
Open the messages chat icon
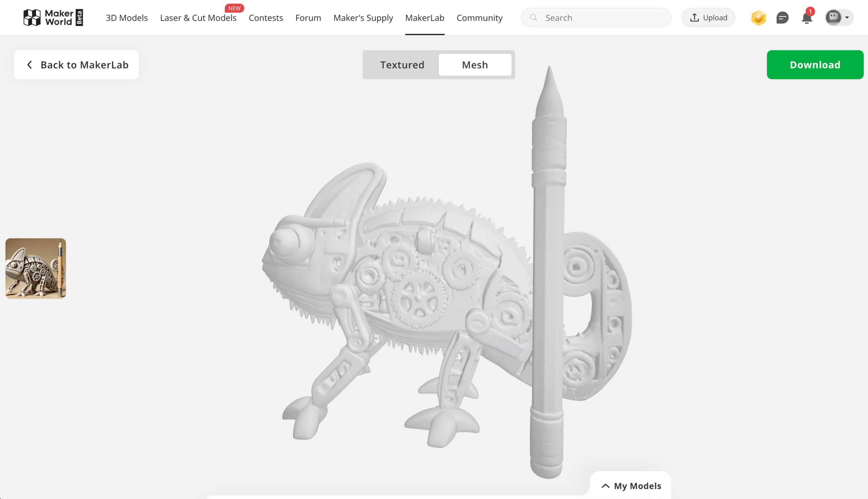(782, 18)
